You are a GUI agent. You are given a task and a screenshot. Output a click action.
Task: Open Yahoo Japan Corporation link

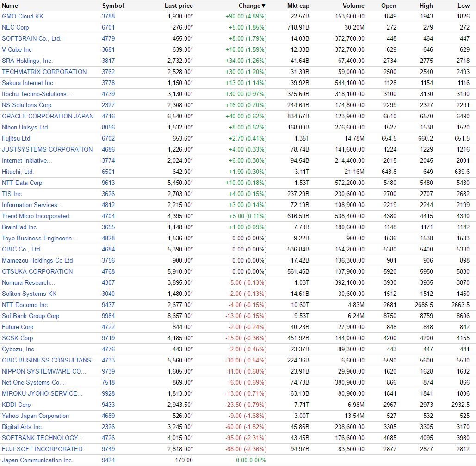point(36,416)
